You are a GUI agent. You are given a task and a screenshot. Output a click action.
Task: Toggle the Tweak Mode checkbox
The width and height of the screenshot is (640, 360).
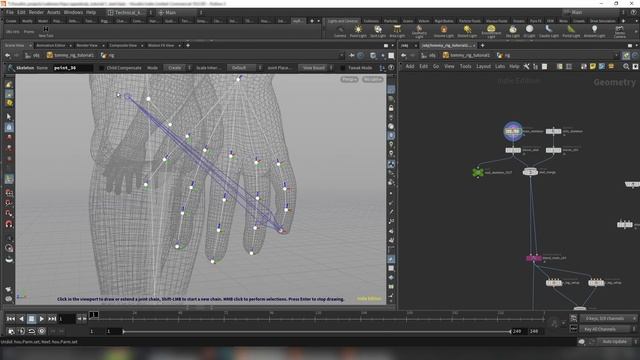coord(342,68)
